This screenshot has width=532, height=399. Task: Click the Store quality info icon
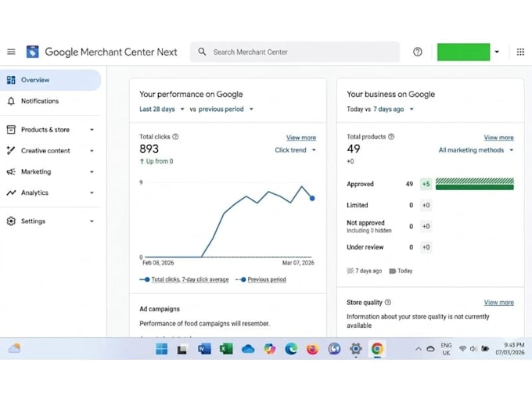click(x=388, y=302)
